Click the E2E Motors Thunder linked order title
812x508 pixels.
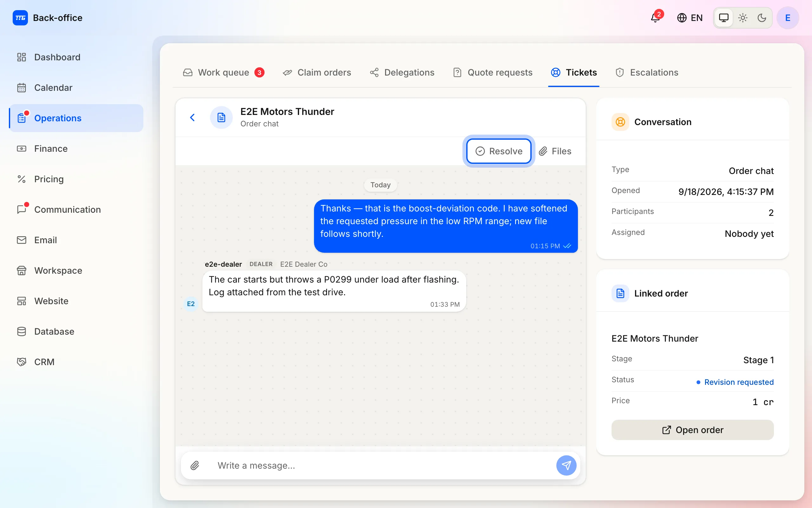(x=655, y=338)
